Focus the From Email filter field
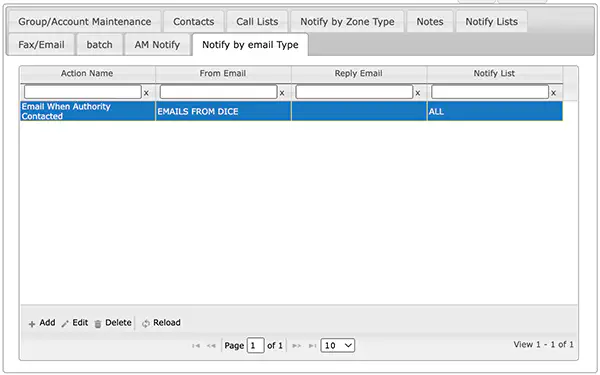The height and width of the screenshot is (375, 600). (x=218, y=92)
